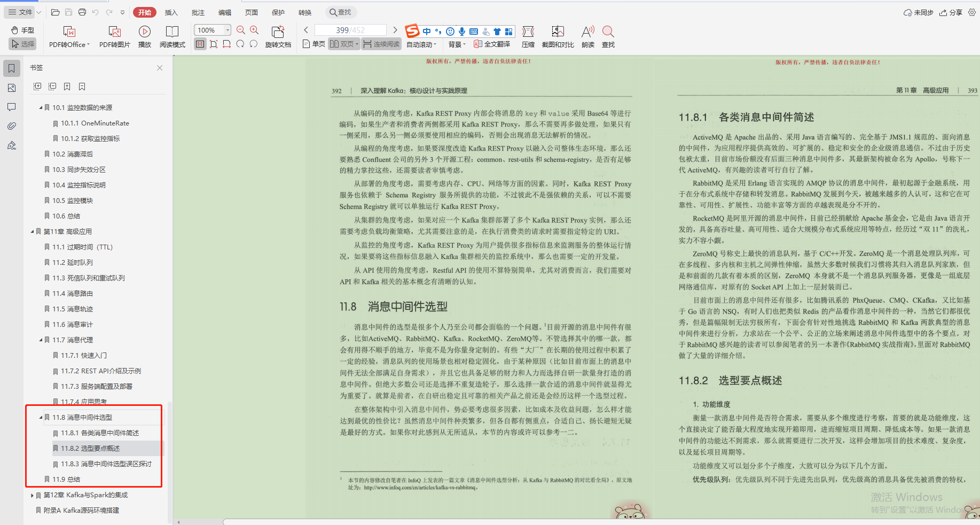
Task: Toggle 双页 double page view
Action: tap(344, 44)
